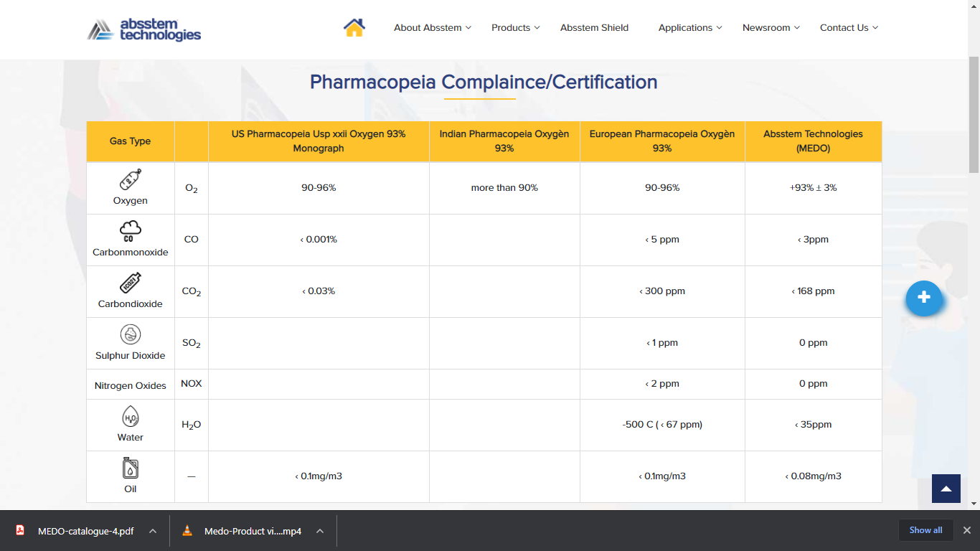Click the '< 0.03%' cell

[x=319, y=291]
